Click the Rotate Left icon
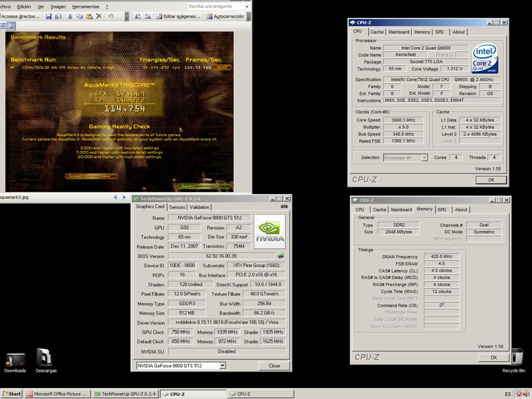Screen dimensions: 532x399 (x=138, y=16)
